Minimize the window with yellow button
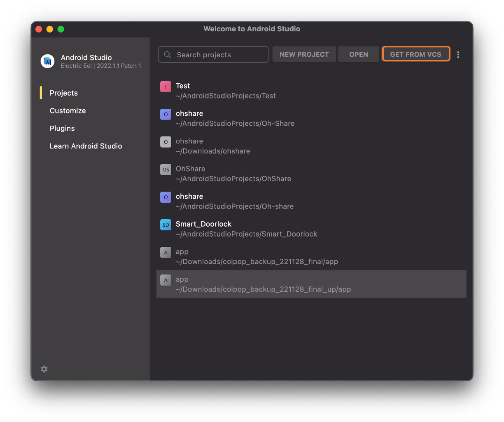 pyautogui.click(x=50, y=29)
